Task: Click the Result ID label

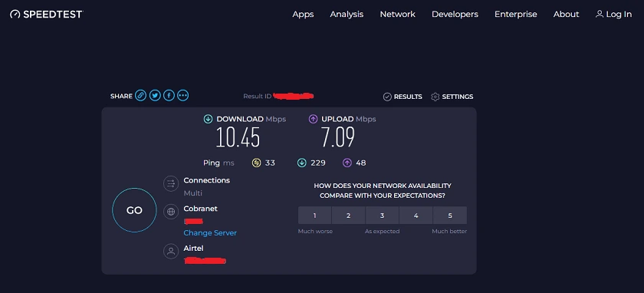Action: point(258,96)
